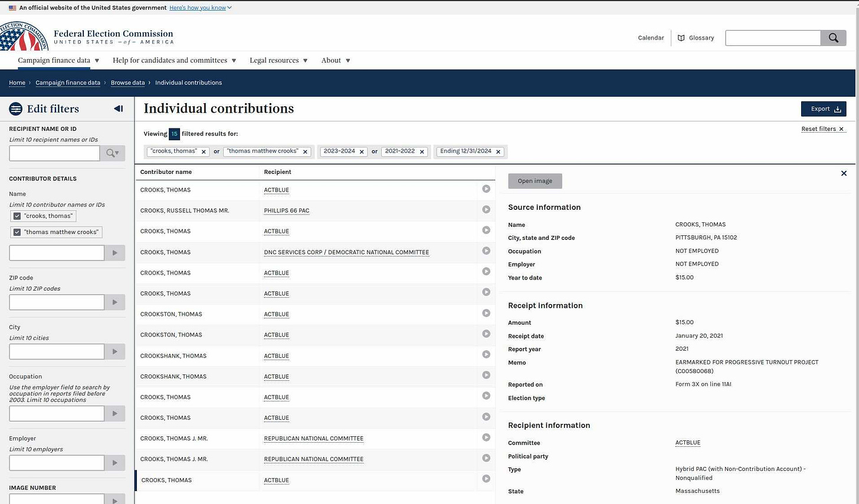The image size is (859, 504).
Task: Click the Recipient column header
Action: 277,172
